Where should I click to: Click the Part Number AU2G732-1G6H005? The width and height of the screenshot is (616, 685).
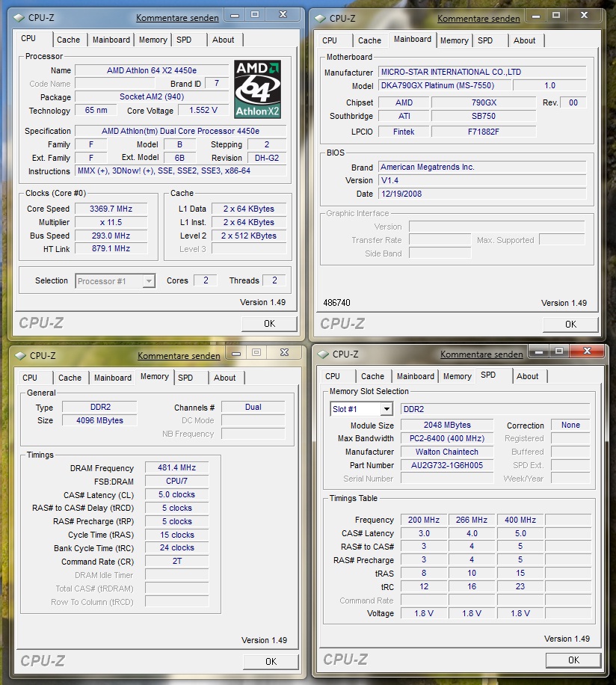point(447,465)
